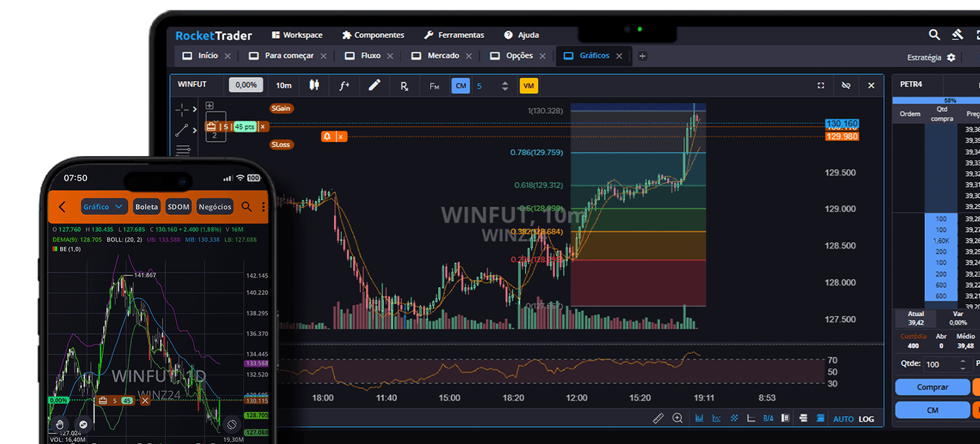
Task: Select the candlestick chart type icon
Action: pyautogui.click(x=314, y=86)
